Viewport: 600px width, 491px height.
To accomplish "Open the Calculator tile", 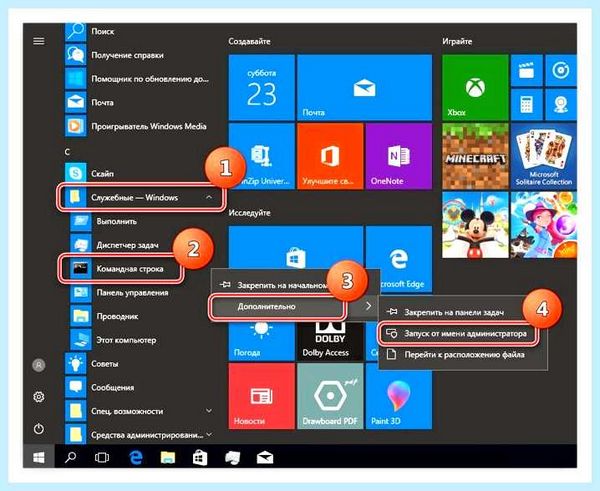I will point(527,104).
